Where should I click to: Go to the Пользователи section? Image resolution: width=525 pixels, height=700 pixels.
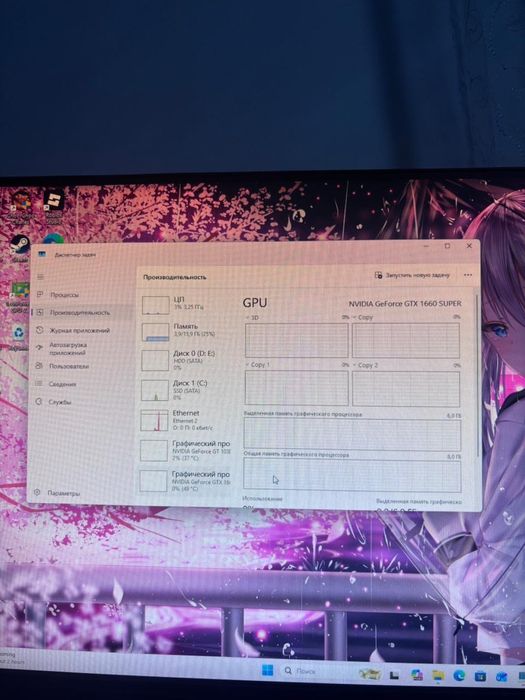(x=82, y=366)
